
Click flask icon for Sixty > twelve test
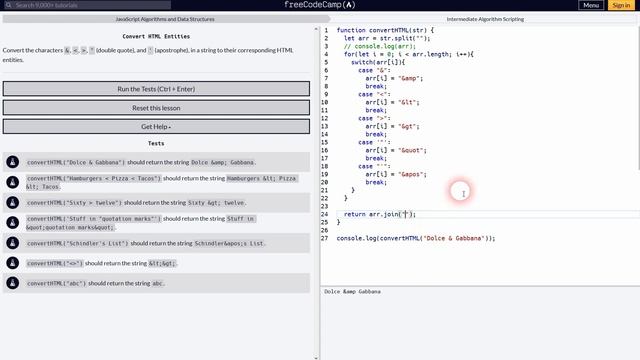(13, 202)
